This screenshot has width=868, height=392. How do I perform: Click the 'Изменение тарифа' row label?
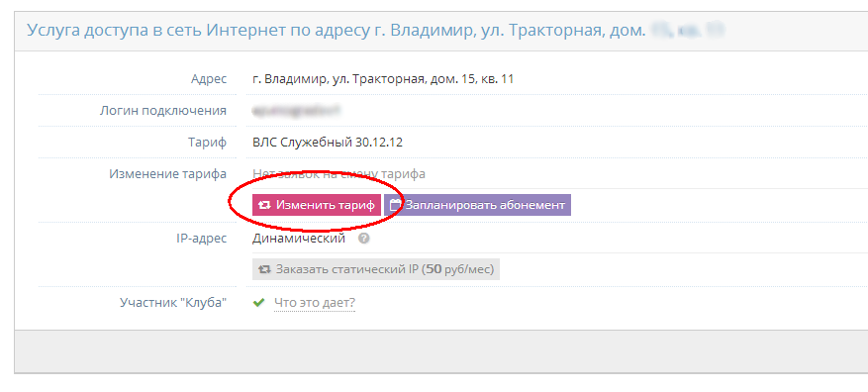tap(167, 174)
